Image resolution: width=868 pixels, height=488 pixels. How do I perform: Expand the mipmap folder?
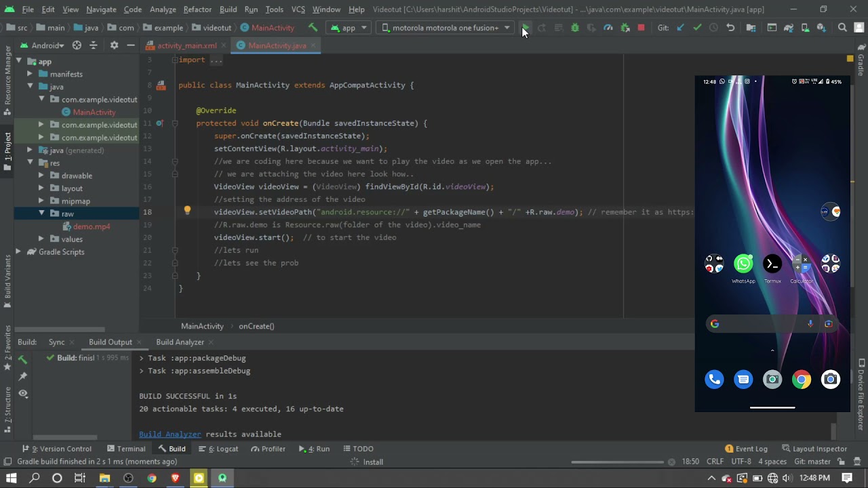tap(41, 201)
